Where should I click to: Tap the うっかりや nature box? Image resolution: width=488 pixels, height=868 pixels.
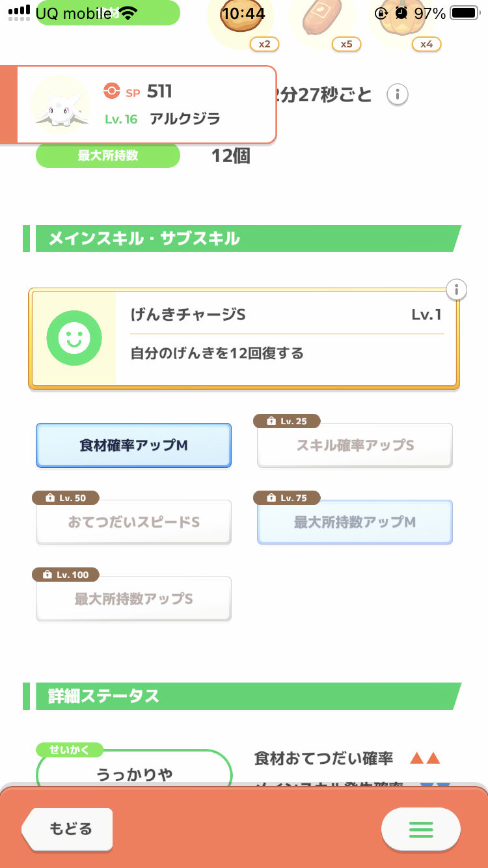pyautogui.click(x=134, y=774)
